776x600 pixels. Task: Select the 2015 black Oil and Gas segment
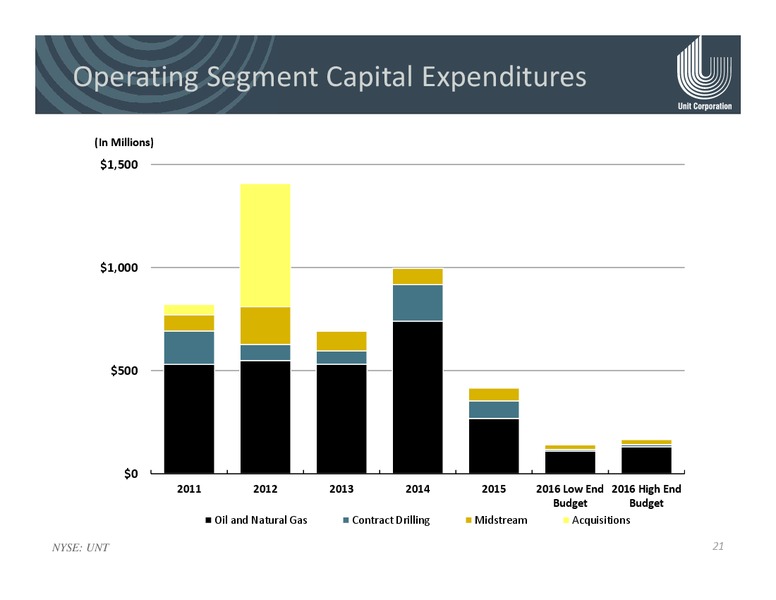(494, 447)
